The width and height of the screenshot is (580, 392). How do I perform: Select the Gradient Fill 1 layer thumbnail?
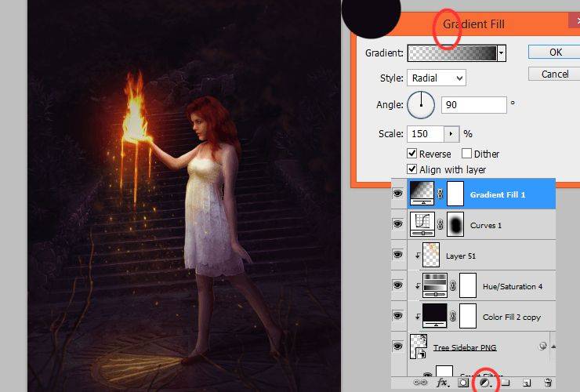422,193
